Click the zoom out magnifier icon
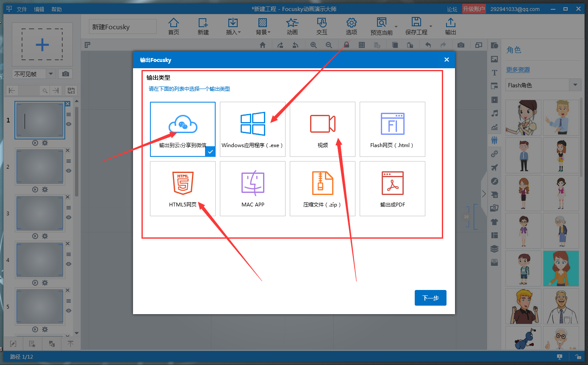588x365 pixels. (329, 45)
